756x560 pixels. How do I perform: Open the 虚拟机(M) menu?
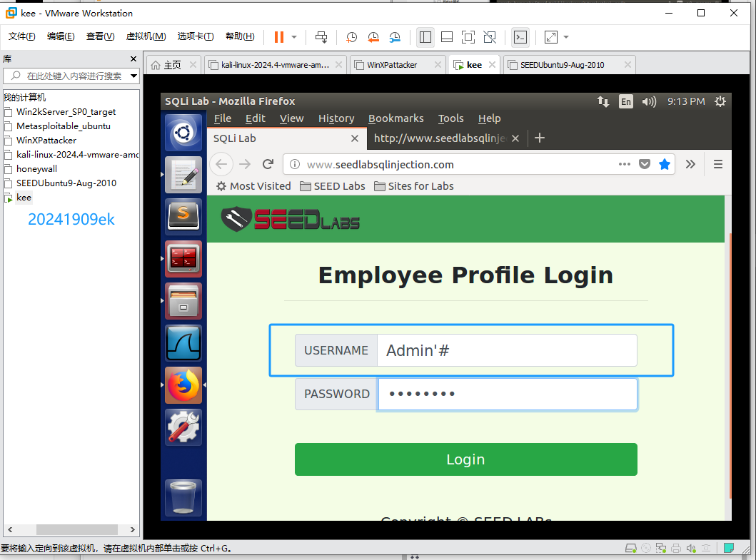coord(146,36)
